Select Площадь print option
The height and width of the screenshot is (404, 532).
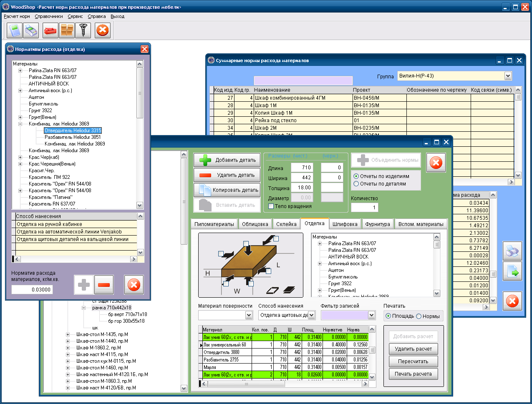[388, 316]
